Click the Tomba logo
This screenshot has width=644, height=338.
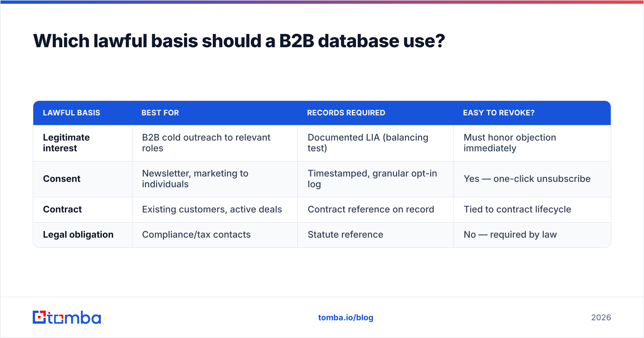[67, 317]
